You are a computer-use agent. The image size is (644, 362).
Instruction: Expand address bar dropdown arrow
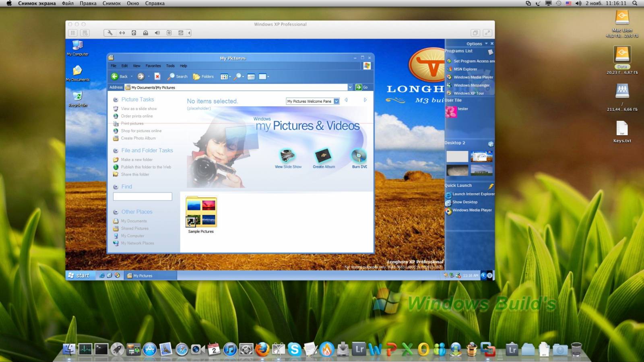(x=350, y=87)
